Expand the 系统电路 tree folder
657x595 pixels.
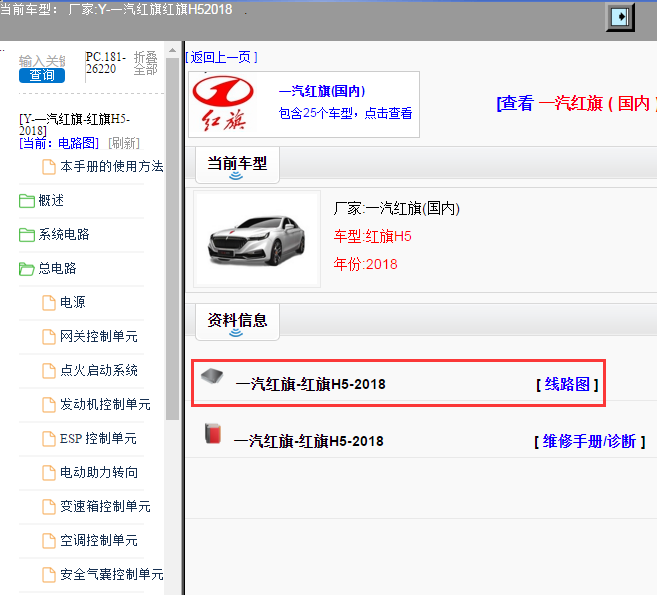point(64,234)
